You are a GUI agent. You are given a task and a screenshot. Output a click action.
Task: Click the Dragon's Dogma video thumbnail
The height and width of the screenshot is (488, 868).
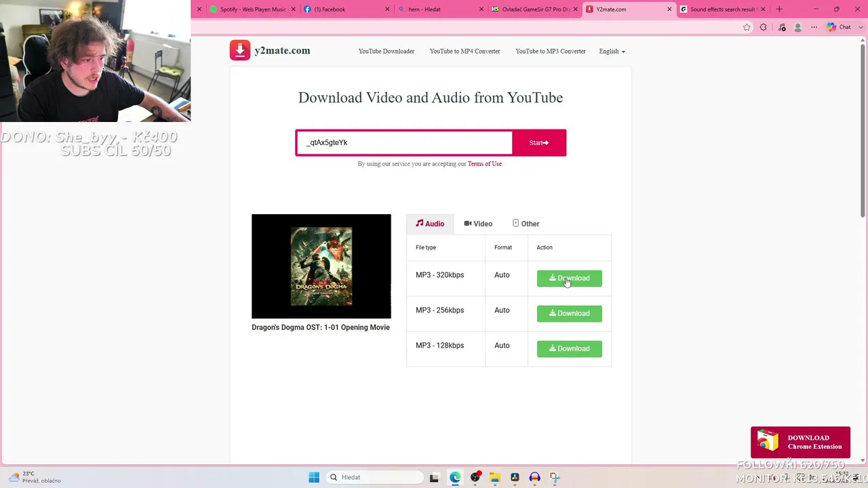point(321,266)
